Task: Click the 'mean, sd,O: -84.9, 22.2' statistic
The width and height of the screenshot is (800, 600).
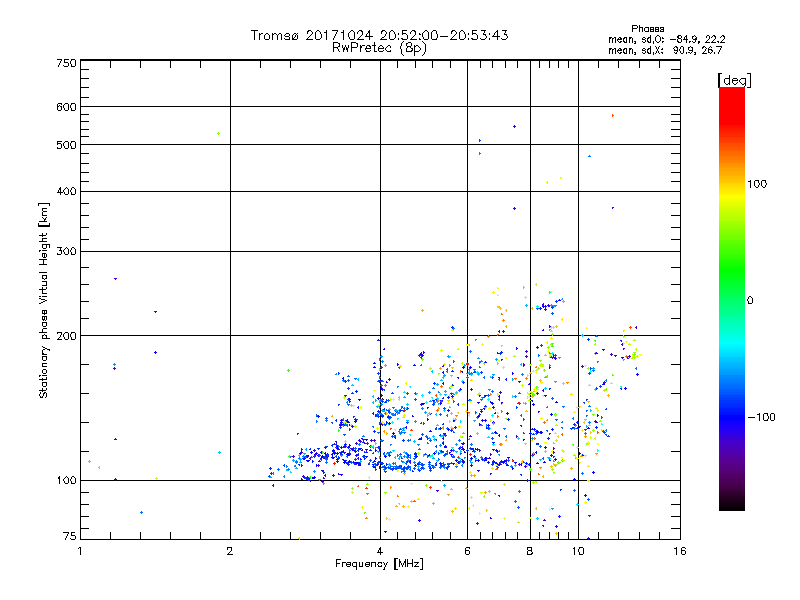Action: pos(666,39)
